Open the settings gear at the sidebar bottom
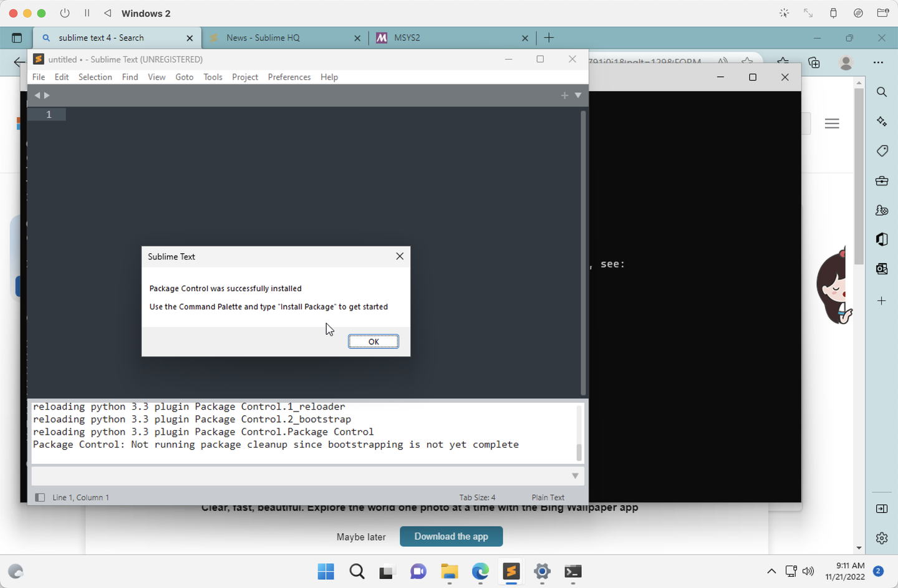This screenshot has width=898, height=588. pyautogui.click(x=881, y=537)
